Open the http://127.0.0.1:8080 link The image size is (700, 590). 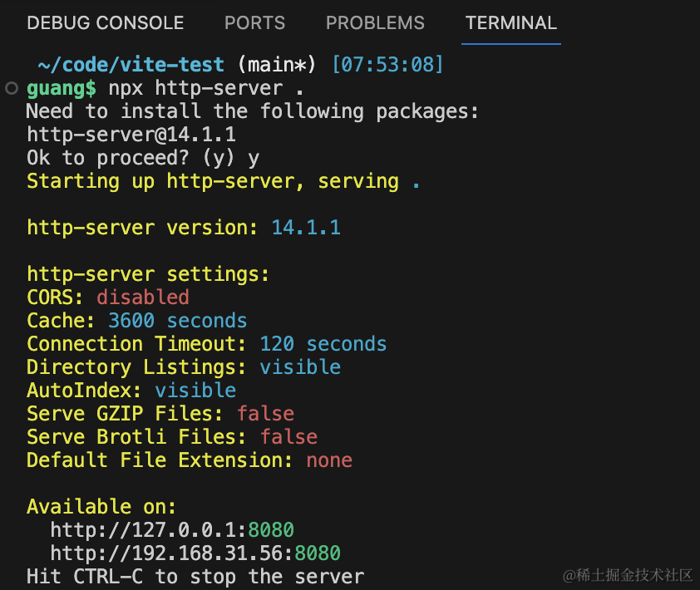(x=172, y=530)
